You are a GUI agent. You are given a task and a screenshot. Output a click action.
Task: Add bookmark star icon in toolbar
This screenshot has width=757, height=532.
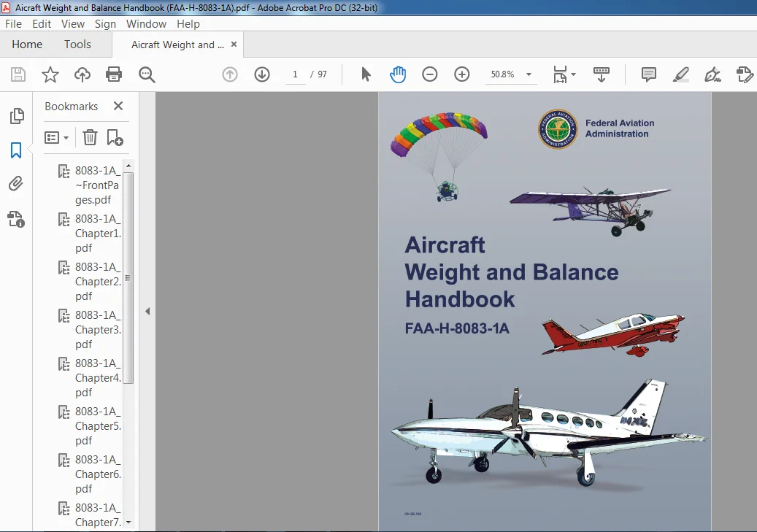pyautogui.click(x=50, y=74)
